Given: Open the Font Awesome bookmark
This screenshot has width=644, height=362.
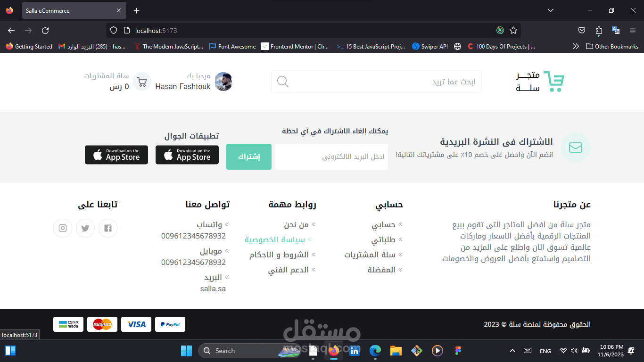Looking at the screenshot, I should coord(232,46).
